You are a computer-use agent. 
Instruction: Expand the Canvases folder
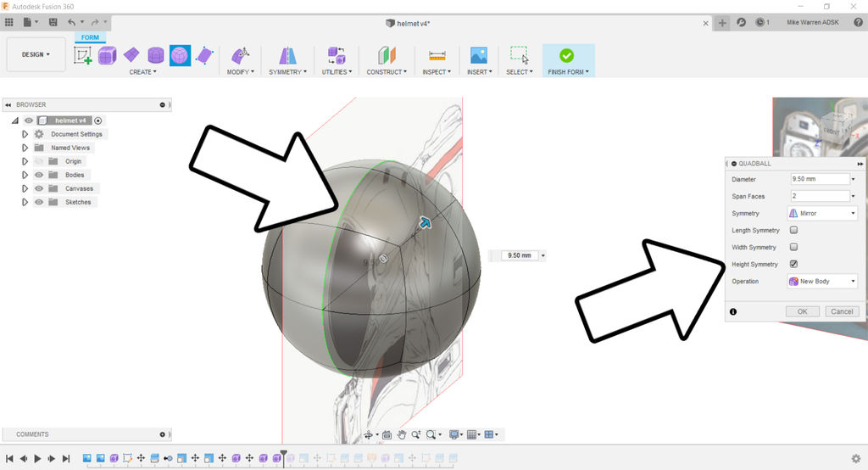pos(25,188)
